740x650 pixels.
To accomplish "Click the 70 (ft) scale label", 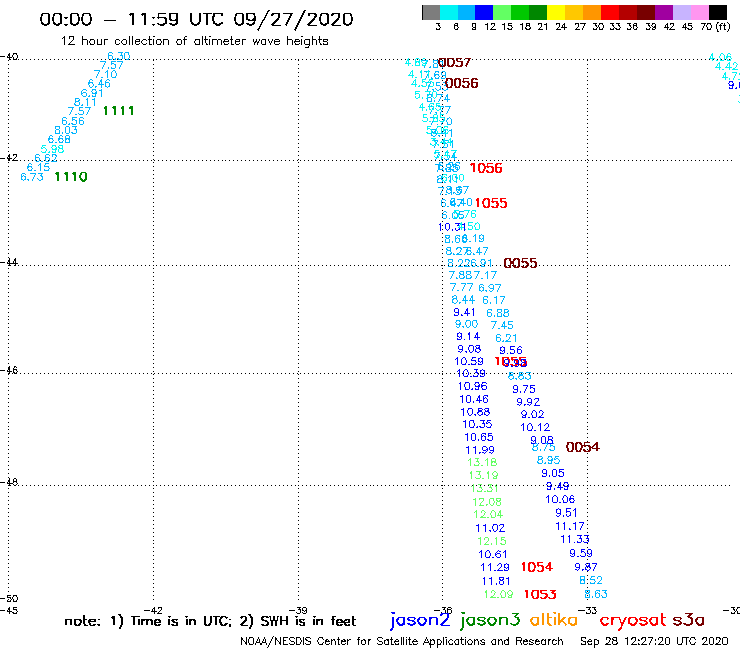I will pyautogui.click(x=715, y=27).
